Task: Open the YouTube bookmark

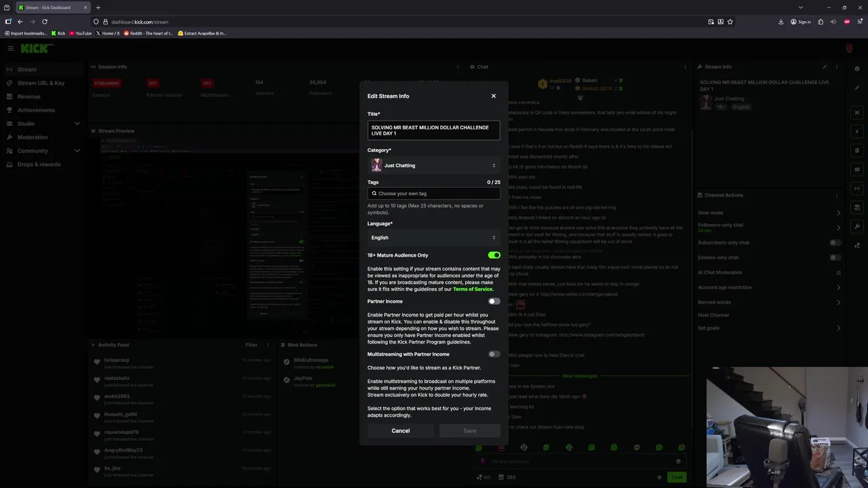Action: (81, 33)
